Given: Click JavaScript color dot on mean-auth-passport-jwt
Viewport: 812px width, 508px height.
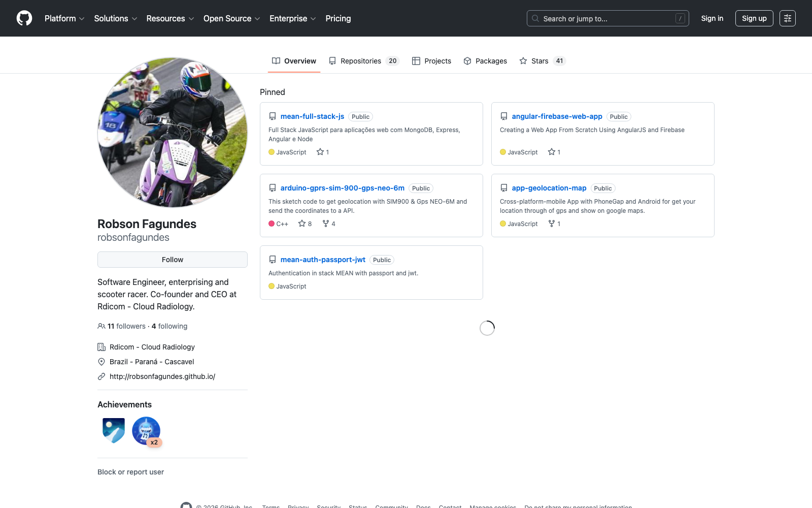Looking at the screenshot, I should pyautogui.click(x=272, y=286).
